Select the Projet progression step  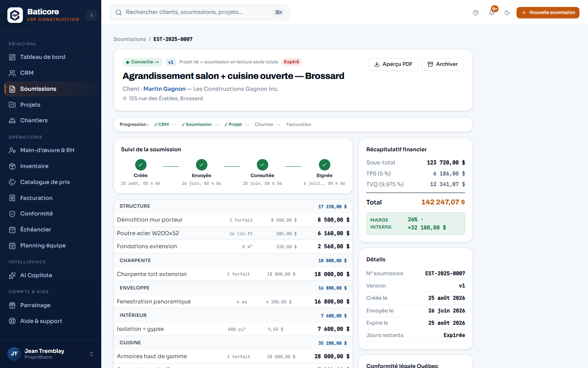[233, 124]
